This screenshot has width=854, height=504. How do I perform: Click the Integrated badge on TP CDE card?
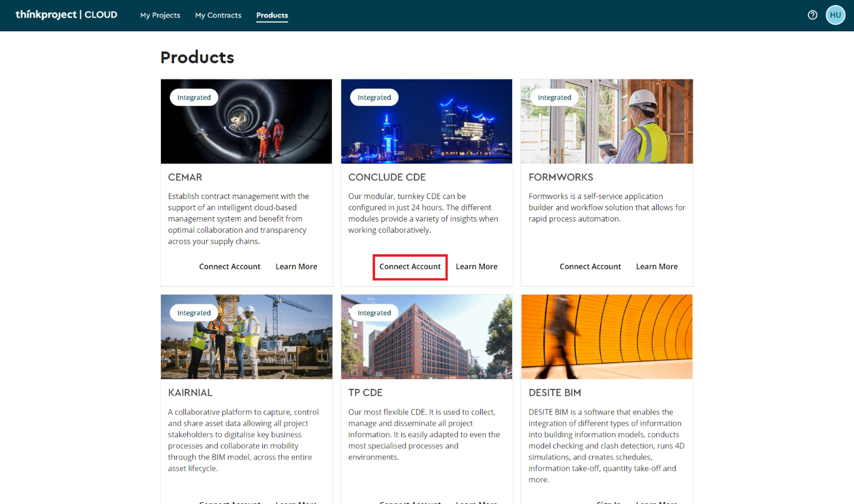(x=374, y=313)
